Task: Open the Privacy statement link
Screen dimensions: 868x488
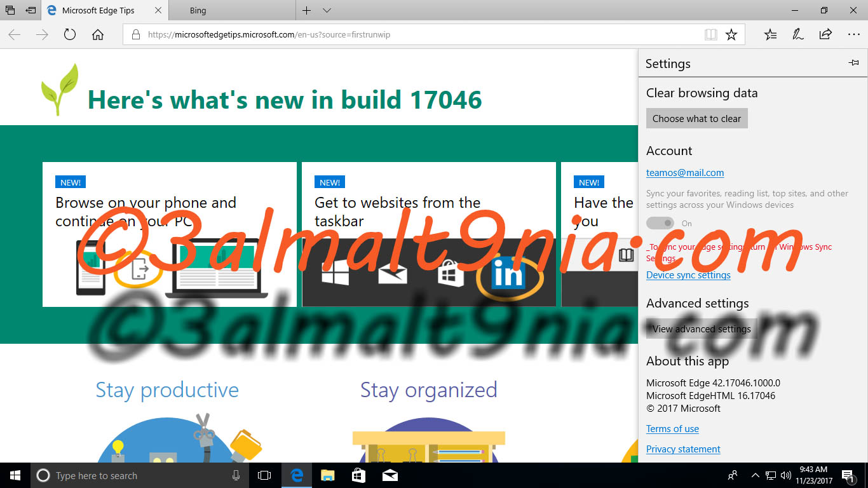Action: tap(683, 449)
